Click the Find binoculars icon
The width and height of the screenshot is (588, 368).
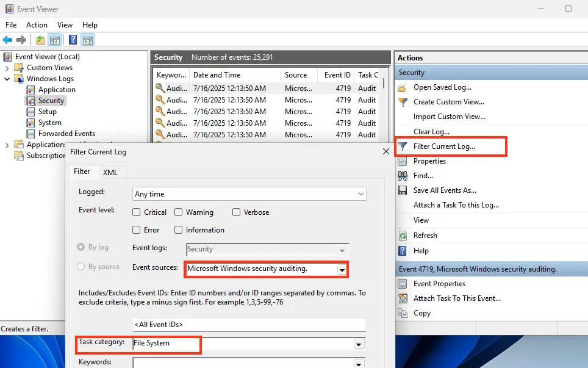403,176
